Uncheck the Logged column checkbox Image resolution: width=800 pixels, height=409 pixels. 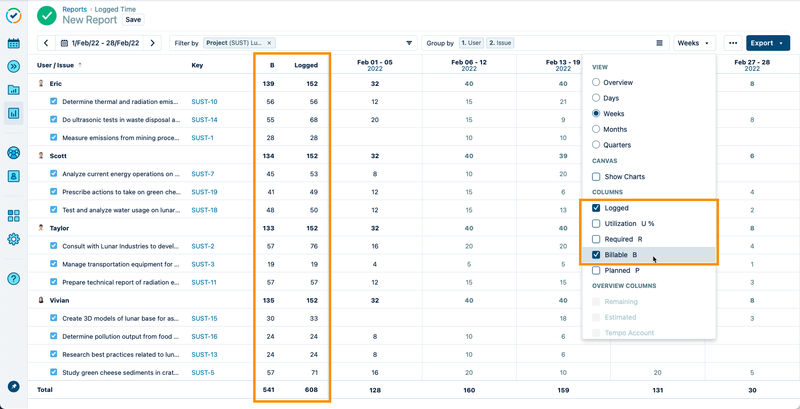[597, 208]
